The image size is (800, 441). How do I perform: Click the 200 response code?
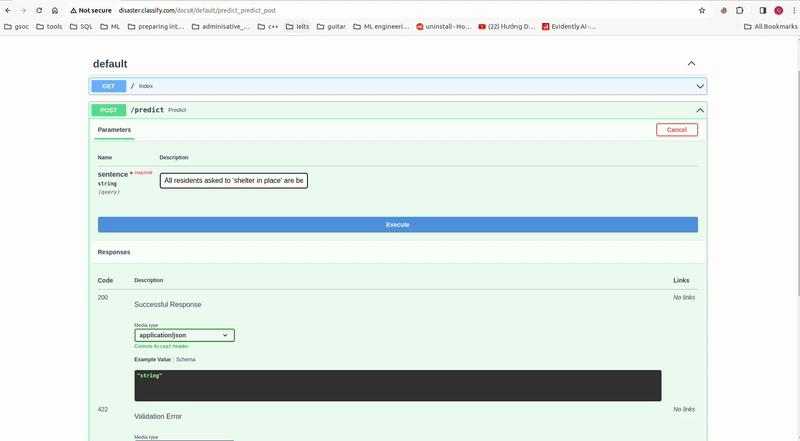coord(103,298)
